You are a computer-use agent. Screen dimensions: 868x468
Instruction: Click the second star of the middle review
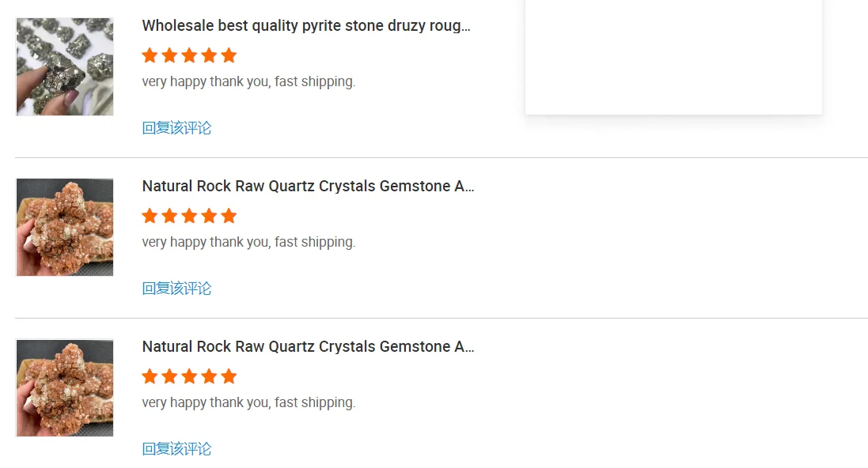click(x=169, y=216)
